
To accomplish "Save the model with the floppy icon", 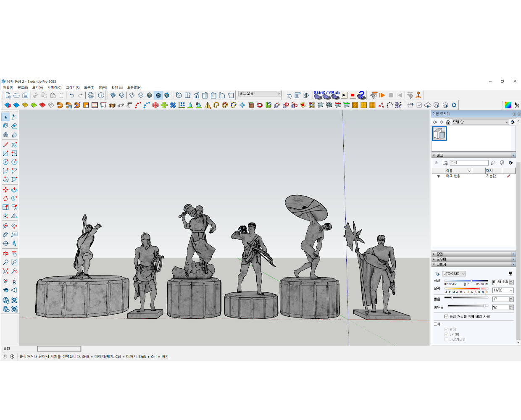I will click(x=25, y=95).
